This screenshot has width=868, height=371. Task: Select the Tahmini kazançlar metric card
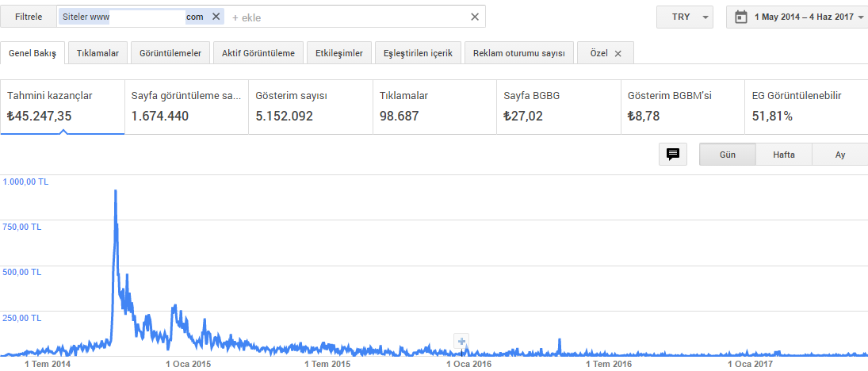click(63, 106)
